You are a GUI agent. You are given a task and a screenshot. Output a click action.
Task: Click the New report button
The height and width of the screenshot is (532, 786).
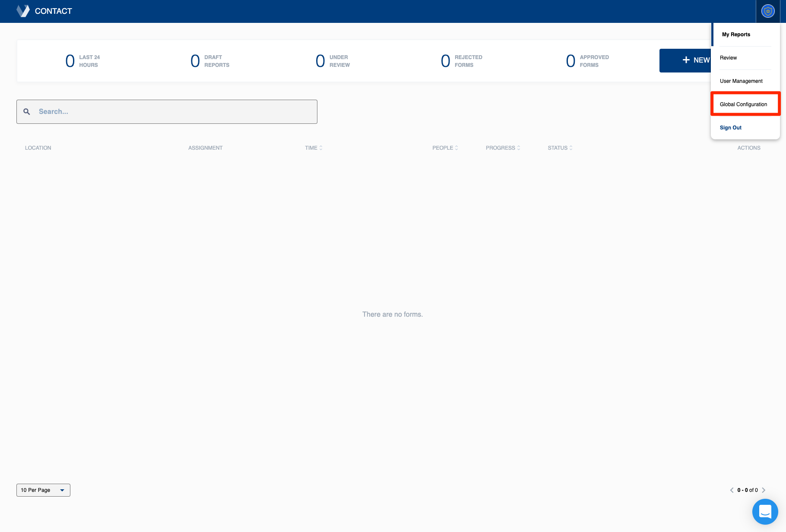point(686,60)
